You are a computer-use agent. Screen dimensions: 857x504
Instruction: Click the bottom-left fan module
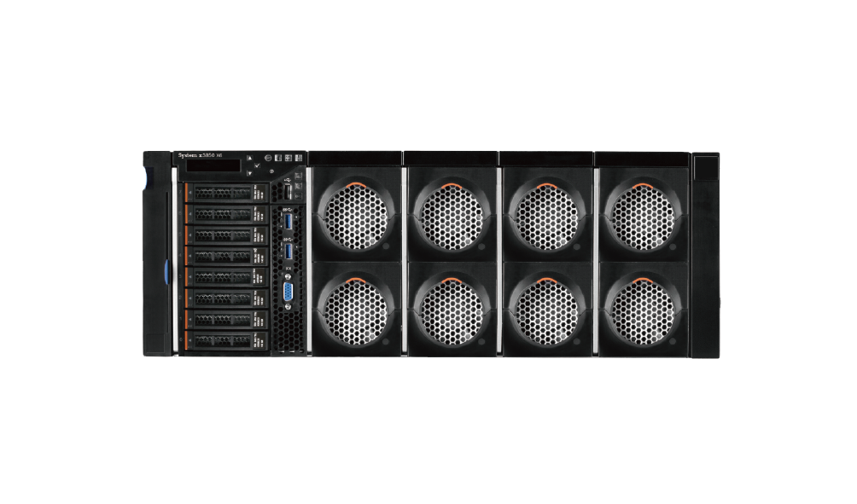[x=356, y=309]
